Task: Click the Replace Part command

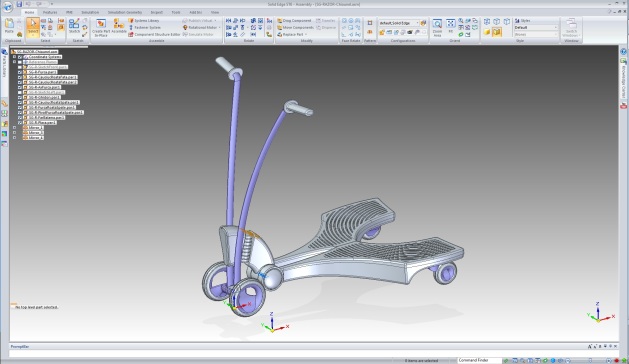Action: pos(290,35)
